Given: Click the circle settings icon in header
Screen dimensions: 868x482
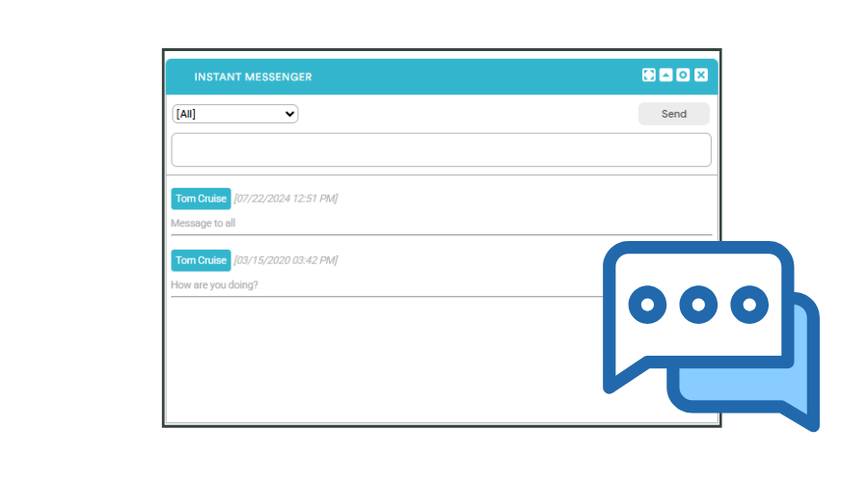Looking at the screenshot, I should [x=683, y=74].
